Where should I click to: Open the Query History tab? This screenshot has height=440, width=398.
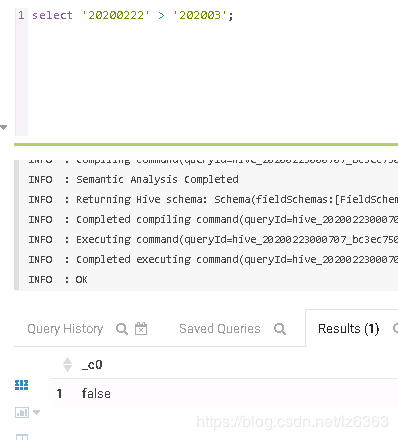(65, 329)
